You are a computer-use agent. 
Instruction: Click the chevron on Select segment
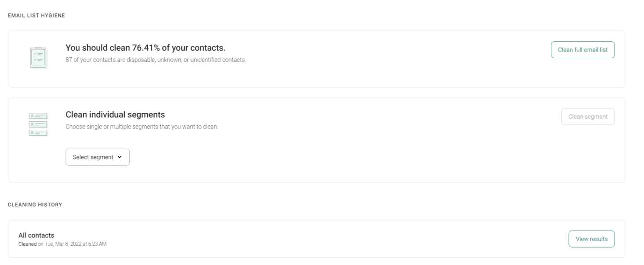[120, 157]
